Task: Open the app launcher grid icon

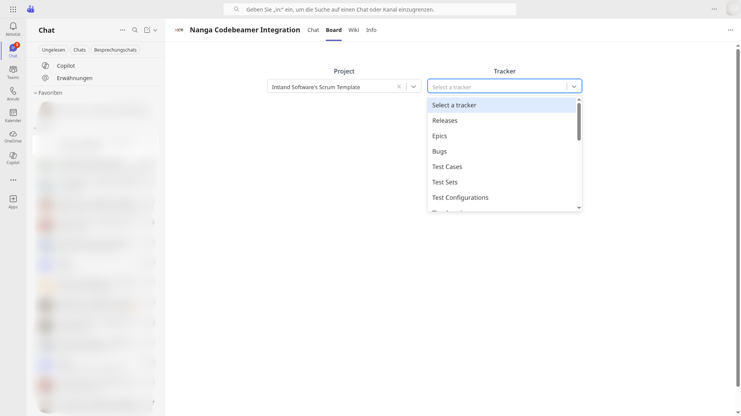Action: click(x=13, y=9)
